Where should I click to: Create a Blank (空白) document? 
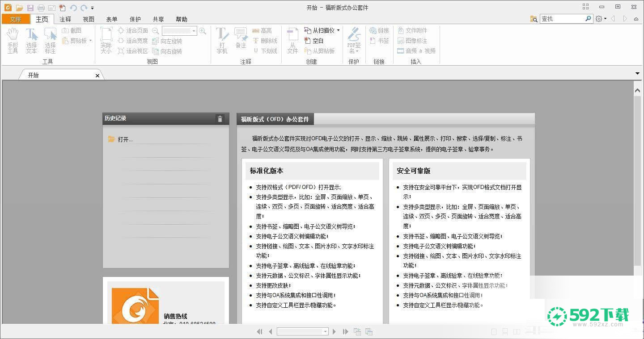(x=314, y=41)
